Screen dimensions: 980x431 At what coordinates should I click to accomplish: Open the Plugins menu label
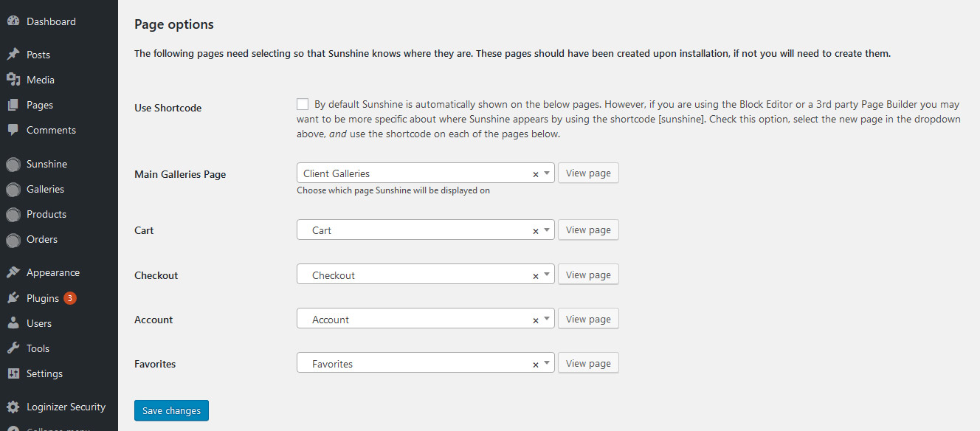pyautogui.click(x=43, y=298)
